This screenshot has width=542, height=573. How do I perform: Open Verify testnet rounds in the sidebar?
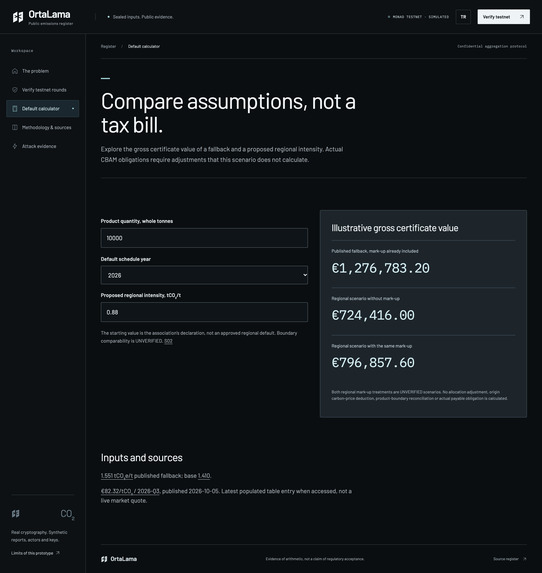point(42,90)
